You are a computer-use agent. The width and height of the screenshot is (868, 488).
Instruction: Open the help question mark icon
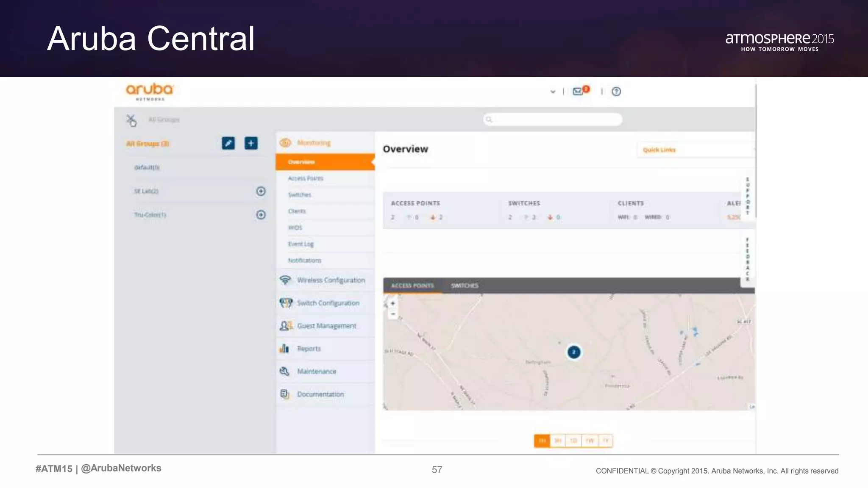pyautogui.click(x=616, y=91)
